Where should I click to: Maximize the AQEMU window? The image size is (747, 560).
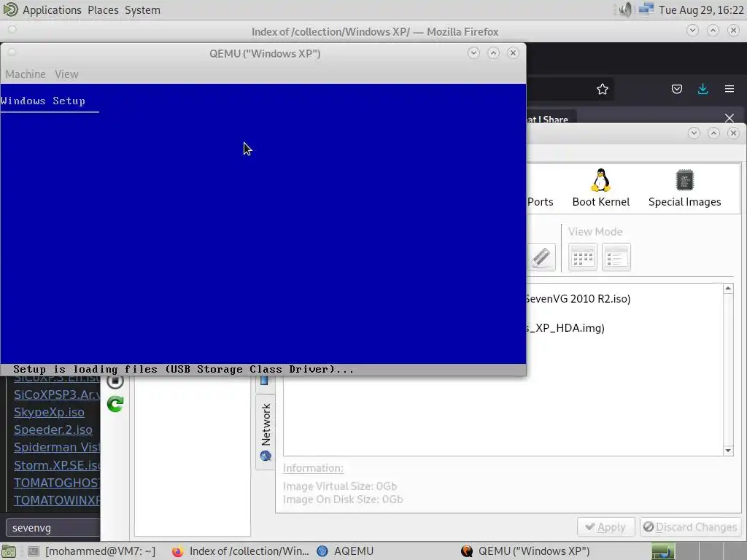point(713,133)
